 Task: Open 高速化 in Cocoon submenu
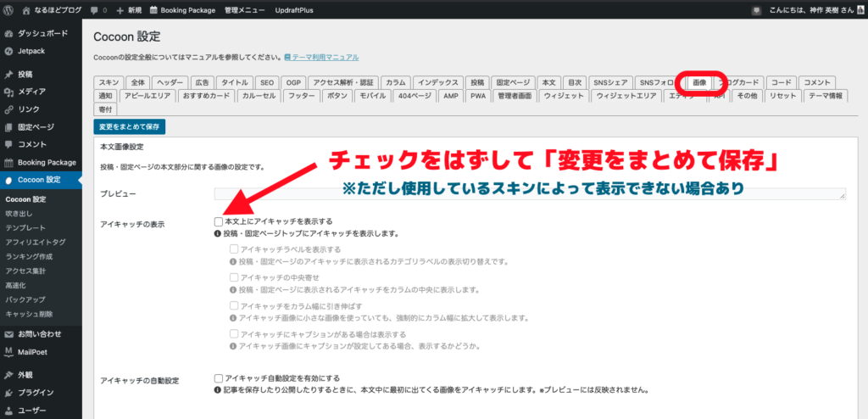coord(15,286)
